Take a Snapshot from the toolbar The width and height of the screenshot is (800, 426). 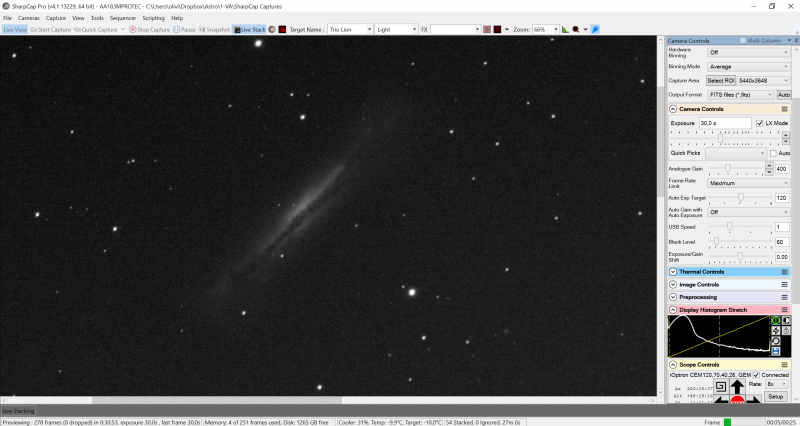point(214,30)
